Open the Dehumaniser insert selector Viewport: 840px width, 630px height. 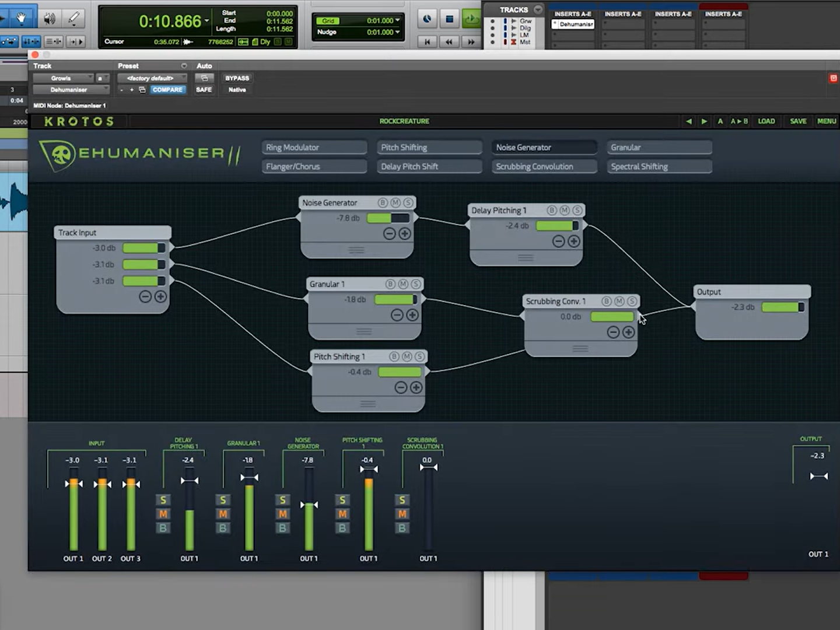point(71,90)
